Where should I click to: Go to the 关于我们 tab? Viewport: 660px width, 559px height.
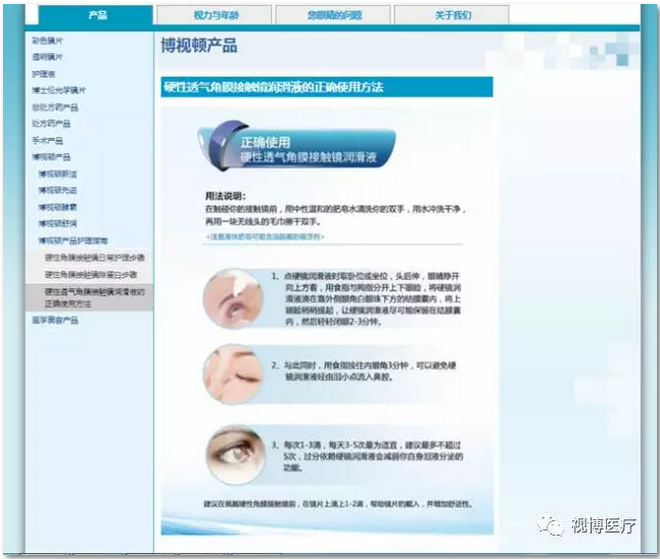pos(452,16)
